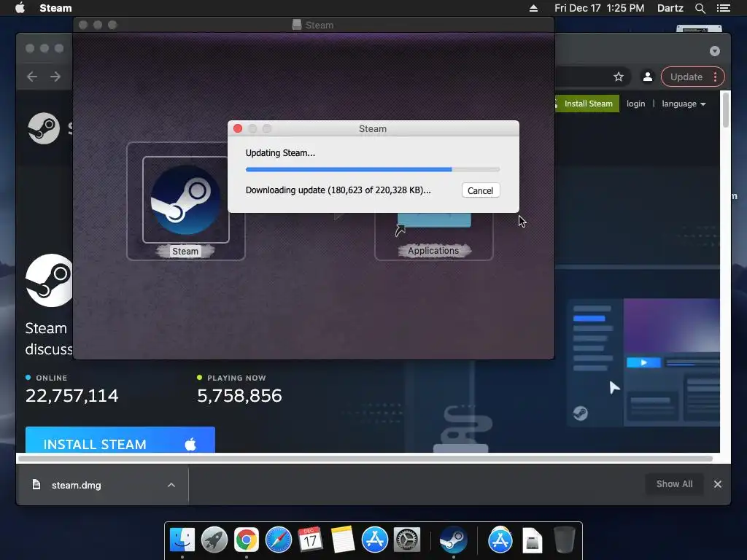Open Google Chrome from the Dock
Viewport: 747px width, 560px height.
click(247, 540)
